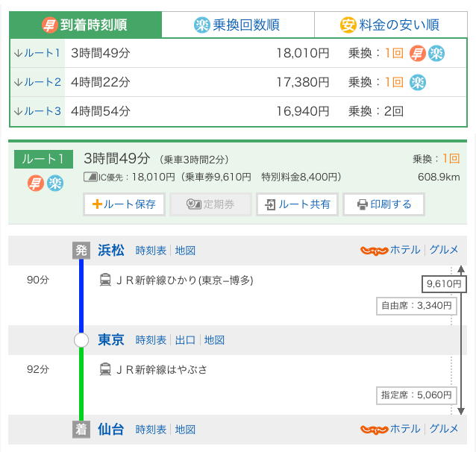The height and width of the screenshot is (452, 476).
Task: Jump to ルート3 details
Action: pyautogui.click(x=37, y=111)
